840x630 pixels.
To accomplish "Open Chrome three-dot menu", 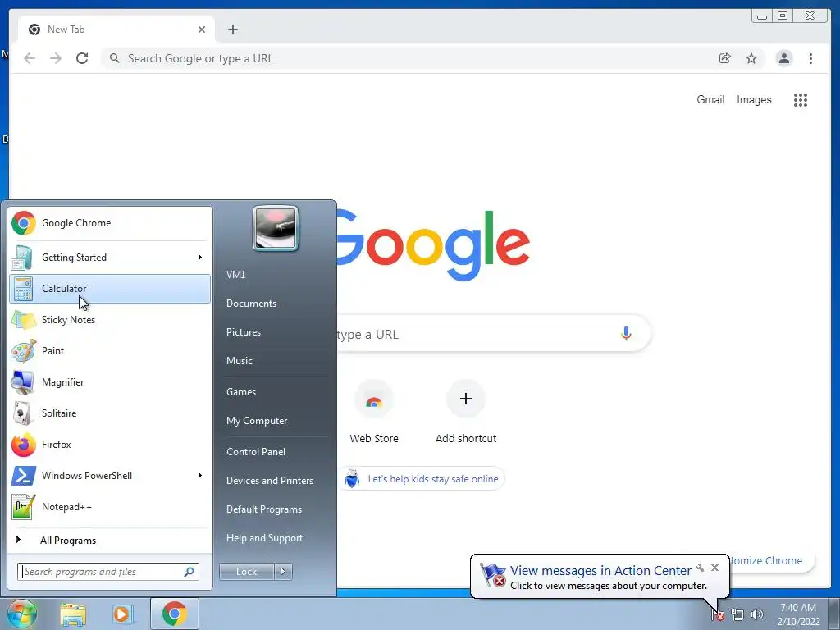I will [x=810, y=58].
